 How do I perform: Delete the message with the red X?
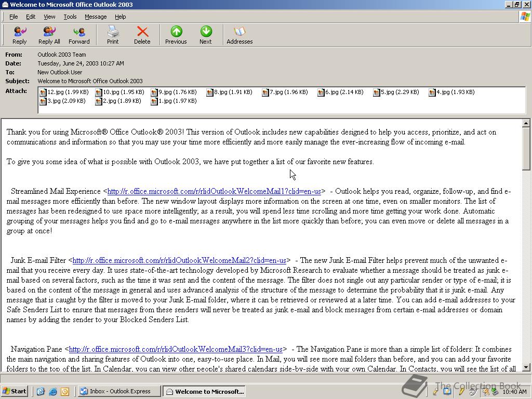[142, 35]
